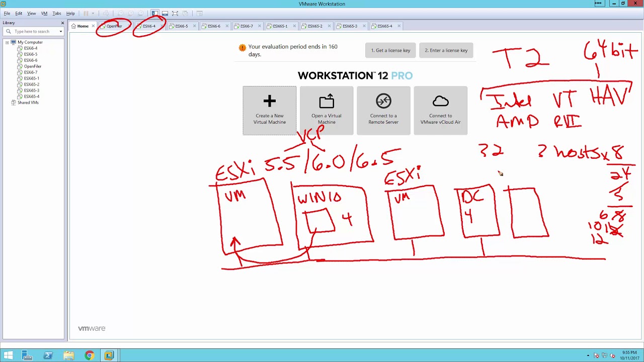
Task: Open the Tabs menu
Action: 57,14
